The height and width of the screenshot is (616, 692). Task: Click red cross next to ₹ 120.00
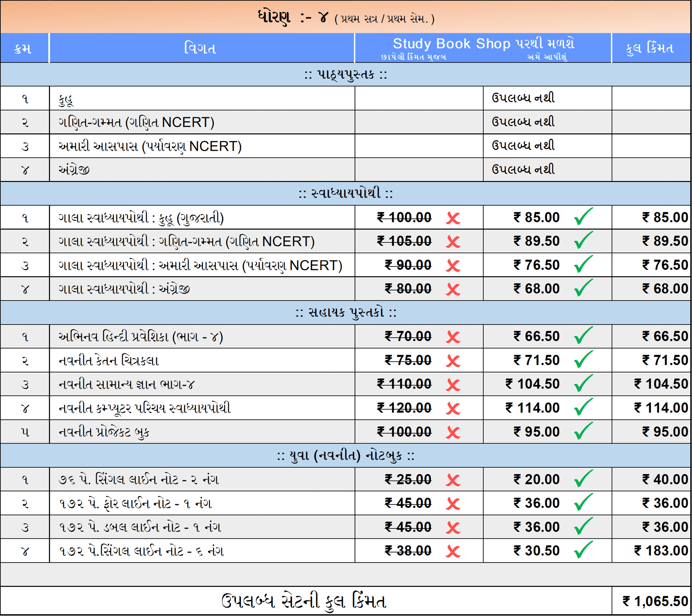(x=453, y=409)
